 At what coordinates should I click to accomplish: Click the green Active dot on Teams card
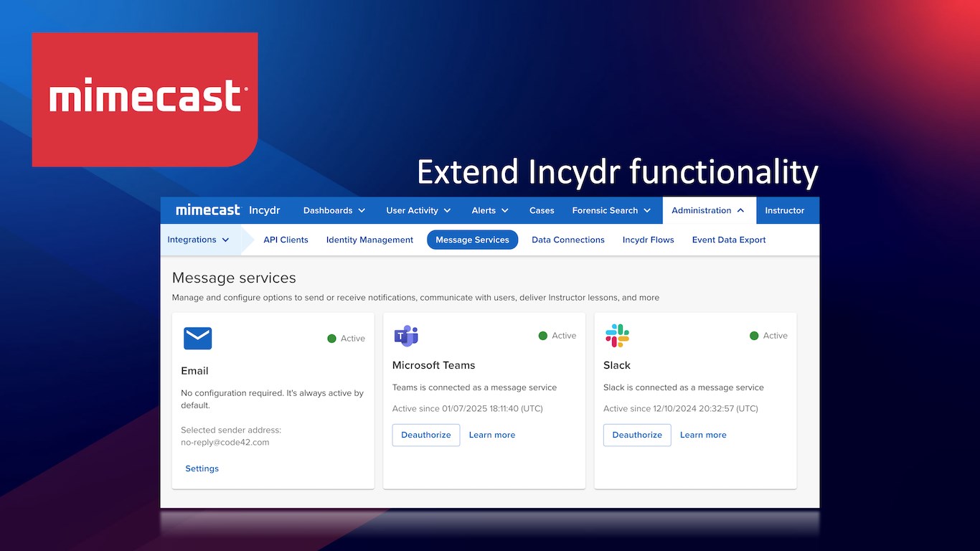[x=543, y=336]
